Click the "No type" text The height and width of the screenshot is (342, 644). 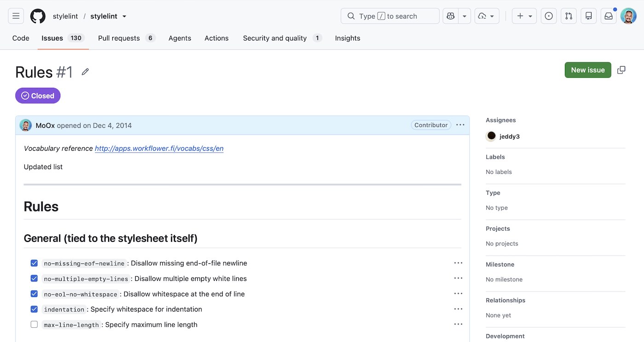pos(497,208)
